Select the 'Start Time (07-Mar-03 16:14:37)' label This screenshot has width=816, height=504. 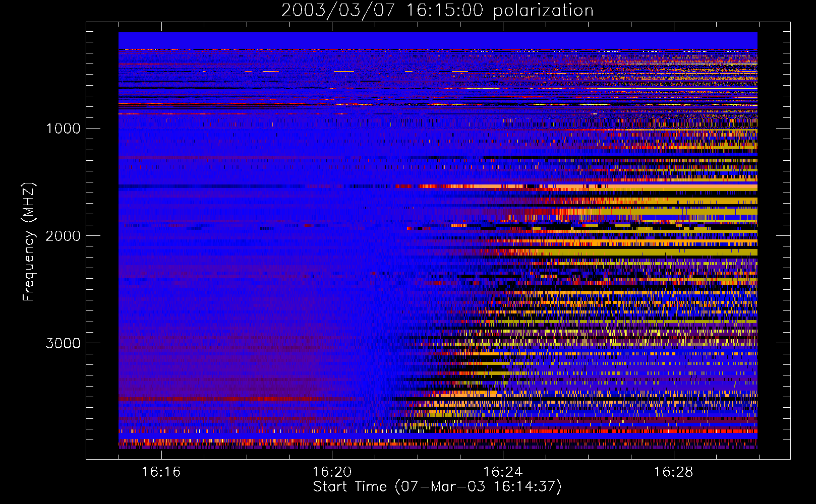[x=437, y=487]
